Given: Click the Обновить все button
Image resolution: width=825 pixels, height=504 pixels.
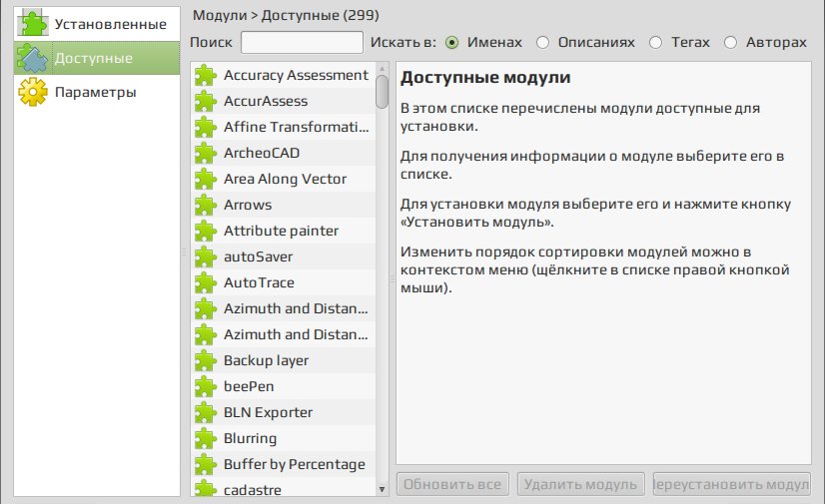Looking at the screenshot, I should pyautogui.click(x=452, y=484).
